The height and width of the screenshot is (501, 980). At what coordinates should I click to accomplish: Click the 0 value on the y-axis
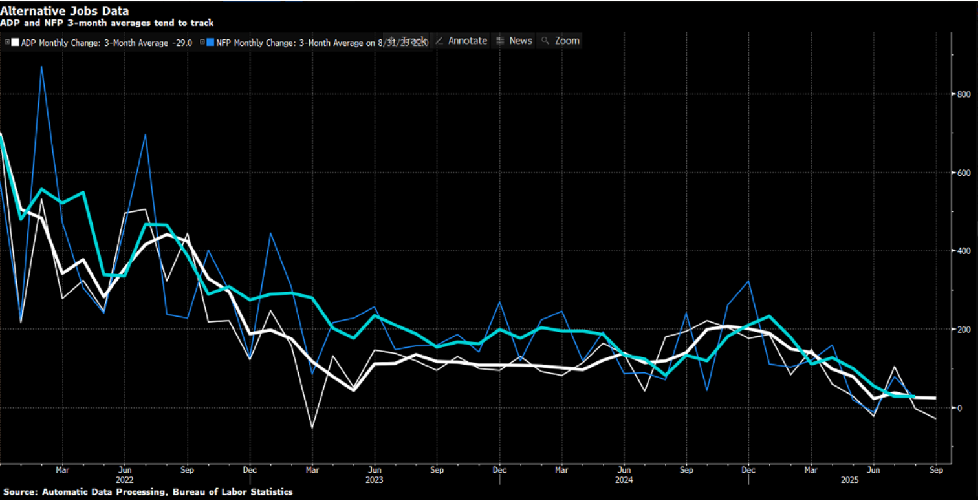[961, 408]
